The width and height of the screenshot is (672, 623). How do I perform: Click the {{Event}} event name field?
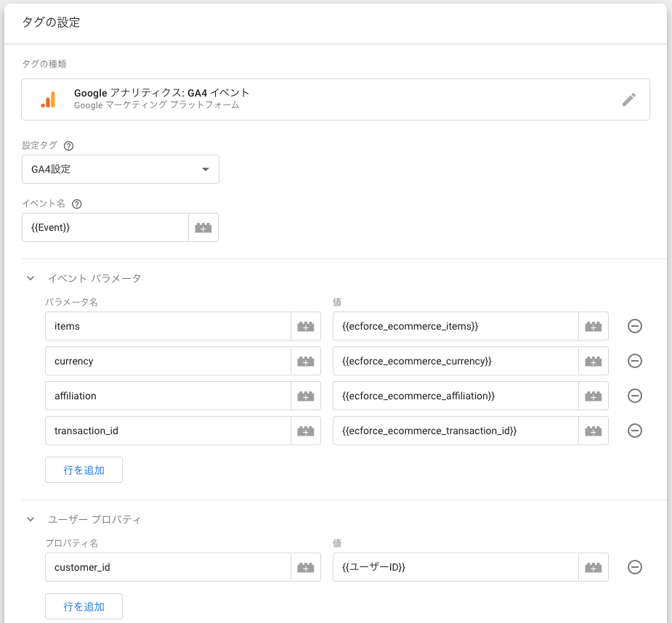tap(105, 227)
